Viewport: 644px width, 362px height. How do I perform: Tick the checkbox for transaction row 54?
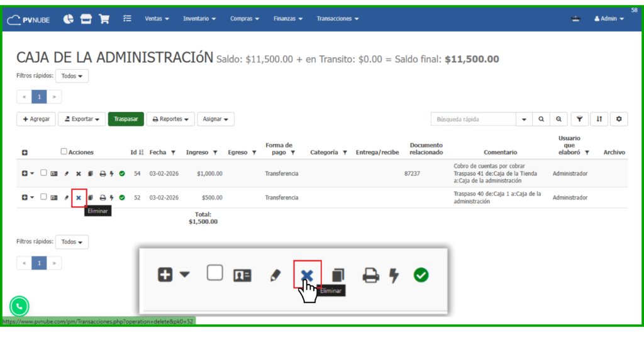click(43, 173)
